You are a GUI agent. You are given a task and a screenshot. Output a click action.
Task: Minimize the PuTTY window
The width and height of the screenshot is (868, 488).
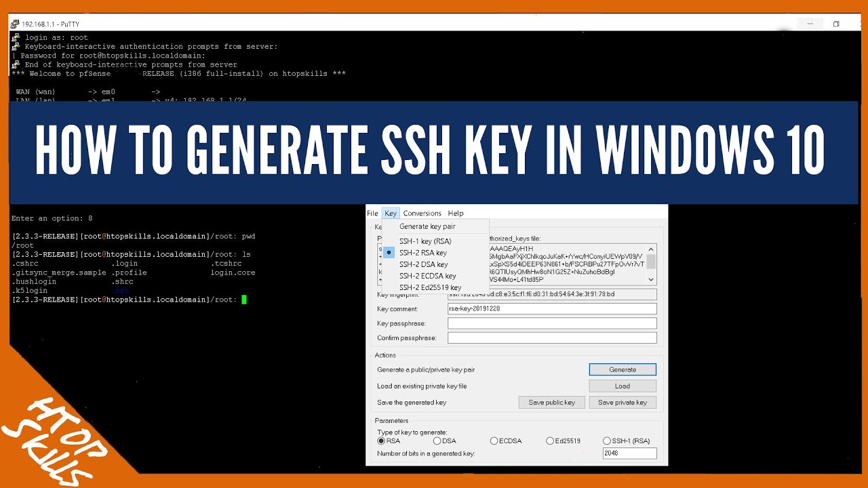coord(810,24)
